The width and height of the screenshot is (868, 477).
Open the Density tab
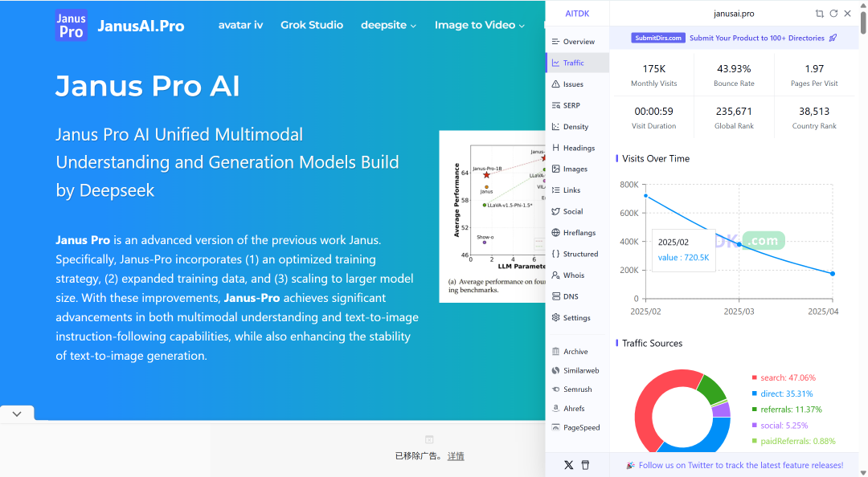pyautogui.click(x=577, y=127)
